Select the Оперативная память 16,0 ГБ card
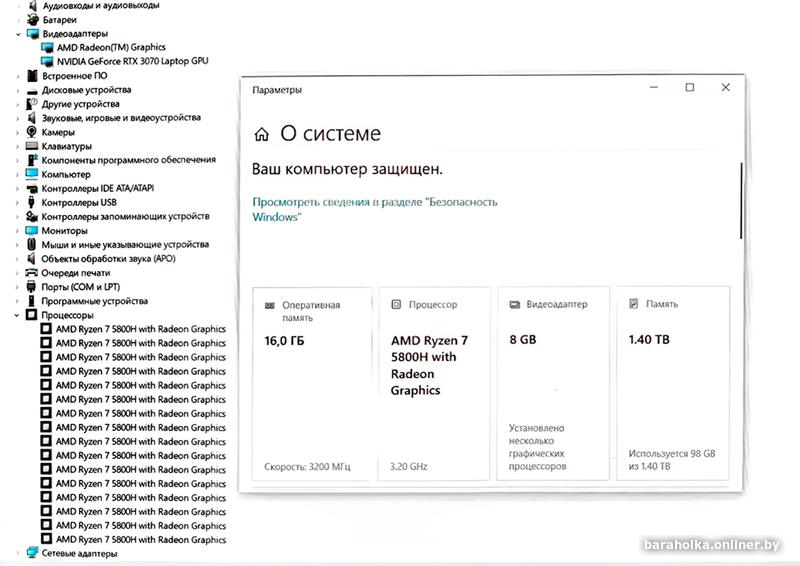This screenshot has height=566, width=800. tap(312, 384)
